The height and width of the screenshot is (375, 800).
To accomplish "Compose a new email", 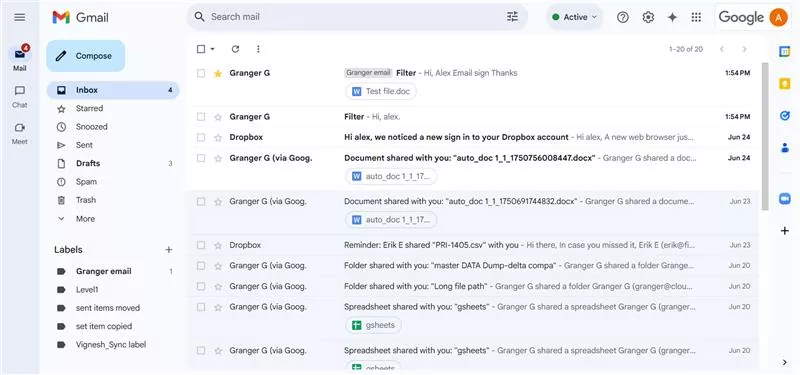I will click(86, 56).
